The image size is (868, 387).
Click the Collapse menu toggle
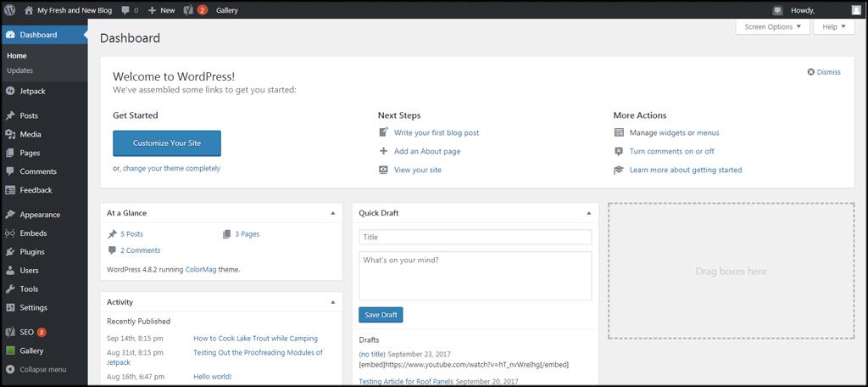(42, 369)
